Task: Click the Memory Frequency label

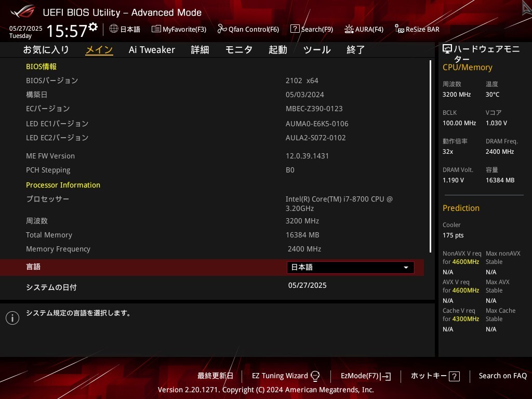Action: pyautogui.click(x=58, y=249)
